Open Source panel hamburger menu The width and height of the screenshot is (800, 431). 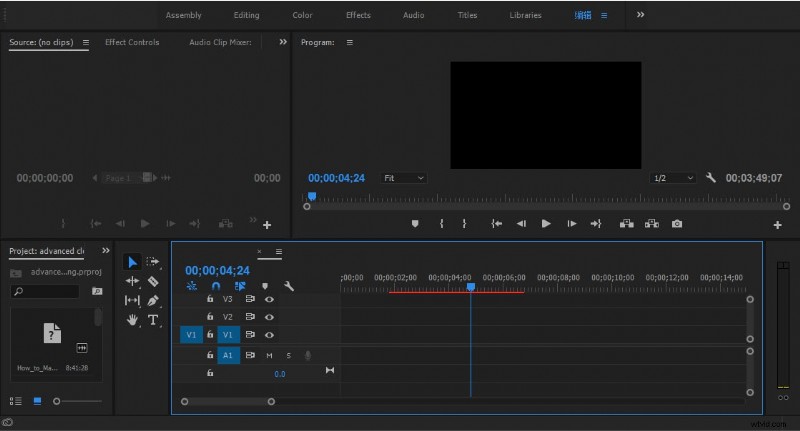point(86,42)
